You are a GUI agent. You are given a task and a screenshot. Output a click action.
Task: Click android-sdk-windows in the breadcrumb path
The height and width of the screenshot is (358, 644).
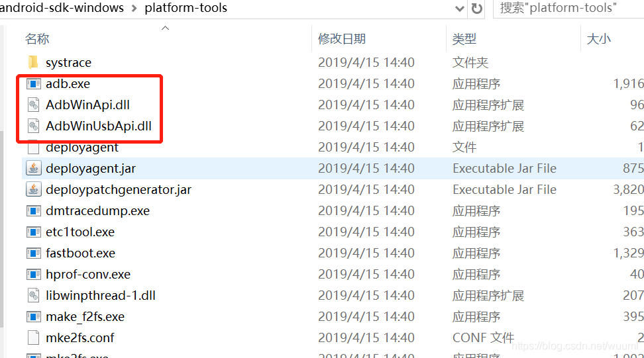pos(62,8)
